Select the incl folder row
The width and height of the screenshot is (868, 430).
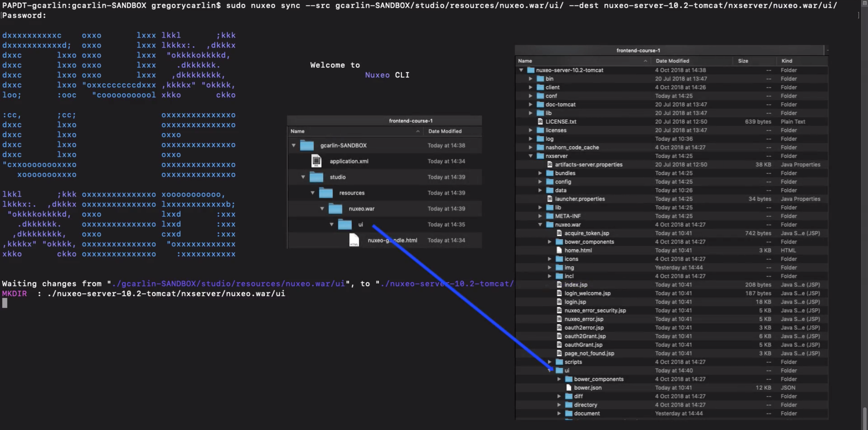671,276
